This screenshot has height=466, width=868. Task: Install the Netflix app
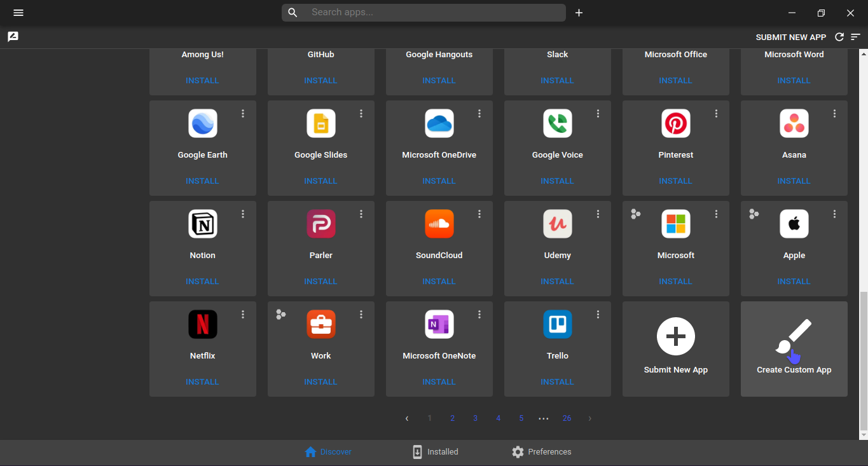click(202, 382)
